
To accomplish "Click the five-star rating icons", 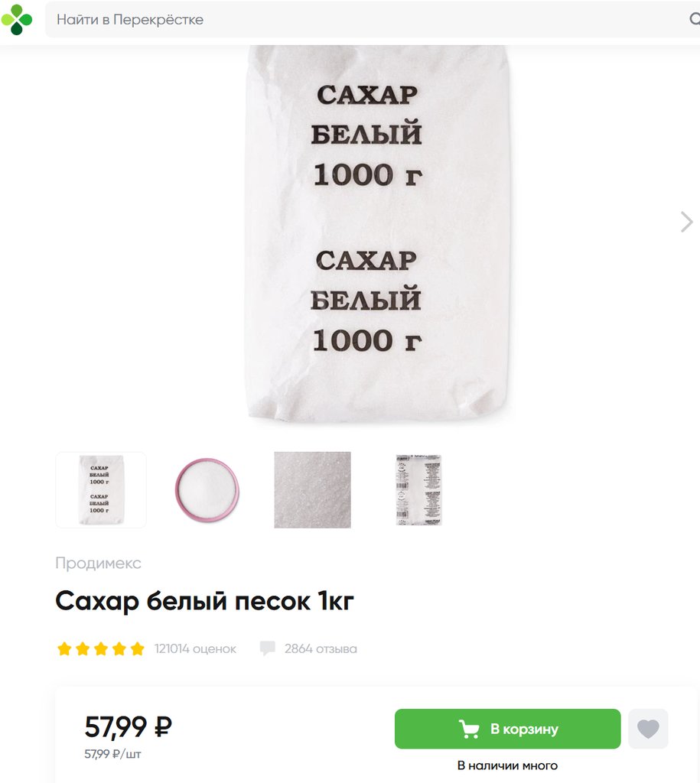I will [x=101, y=648].
